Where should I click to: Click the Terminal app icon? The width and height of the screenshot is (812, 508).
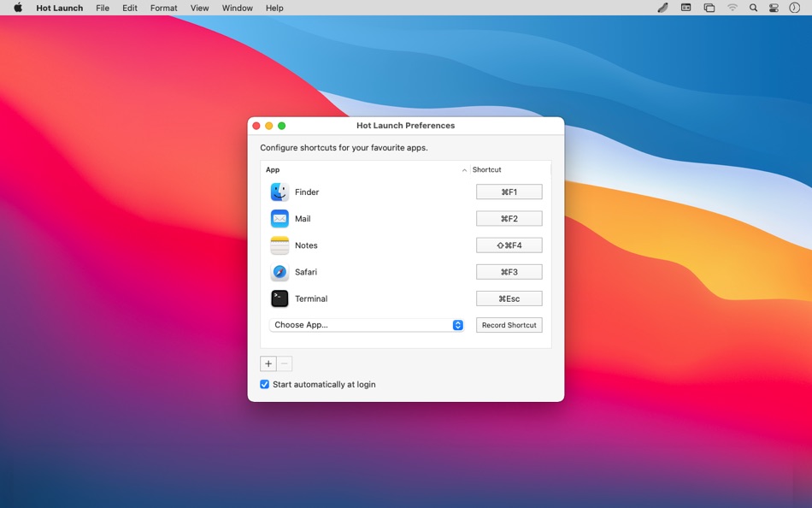(x=279, y=298)
